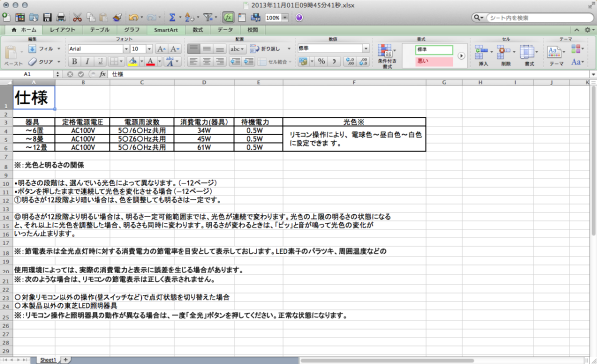The height and width of the screenshot is (364, 597).
Task: Click the Print icon in toolbar
Action: (61, 17)
